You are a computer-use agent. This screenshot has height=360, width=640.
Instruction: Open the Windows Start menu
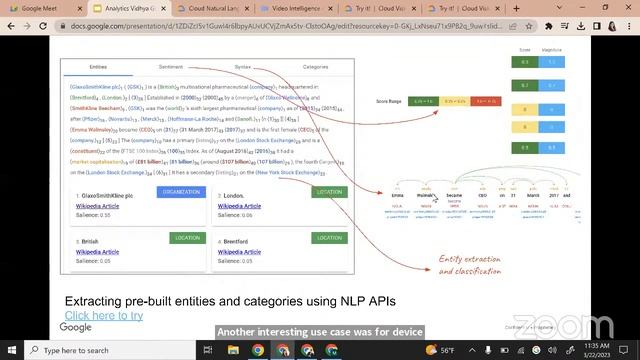pos(12,350)
